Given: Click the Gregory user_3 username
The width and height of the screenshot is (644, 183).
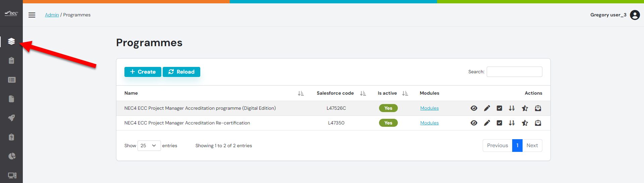Looking at the screenshot, I should tap(608, 15).
